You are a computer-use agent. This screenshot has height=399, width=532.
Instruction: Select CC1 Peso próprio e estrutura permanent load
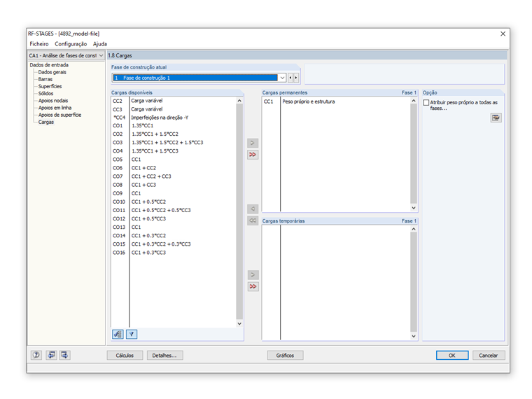click(x=336, y=101)
